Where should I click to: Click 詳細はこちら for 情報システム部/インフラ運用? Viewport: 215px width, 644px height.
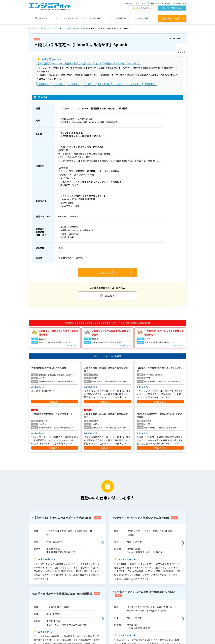(160, 448)
